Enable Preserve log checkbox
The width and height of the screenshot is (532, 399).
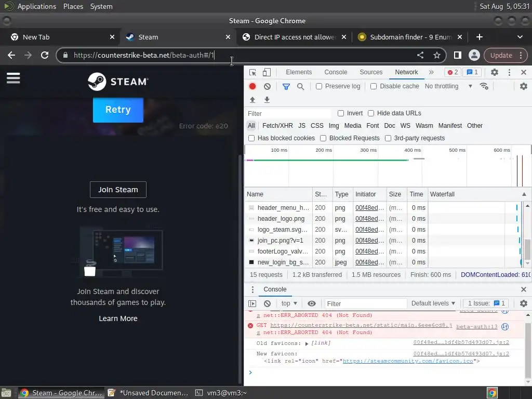pos(319,86)
